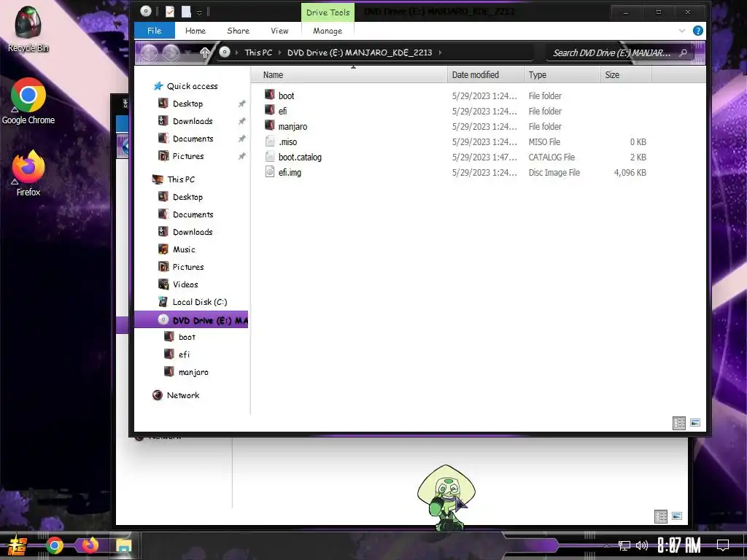Open the Manage ribbon tab
747x560 pixels.
[328, 31]
